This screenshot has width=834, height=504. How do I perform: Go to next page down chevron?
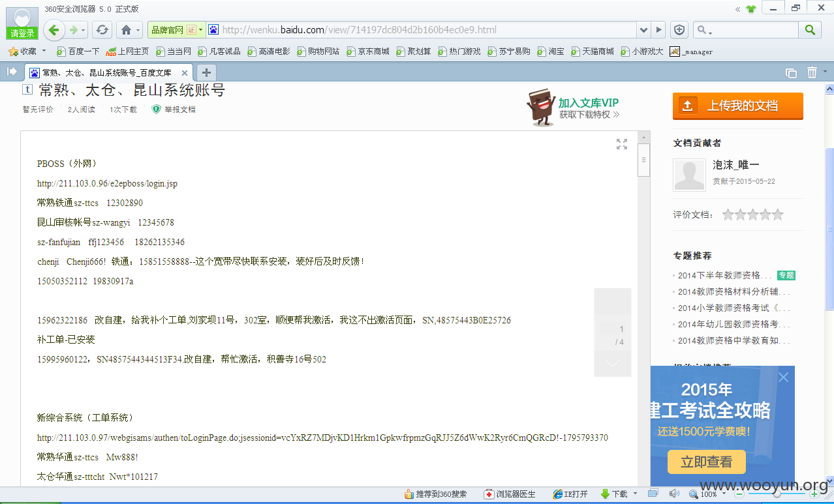(x=613, y=363)
